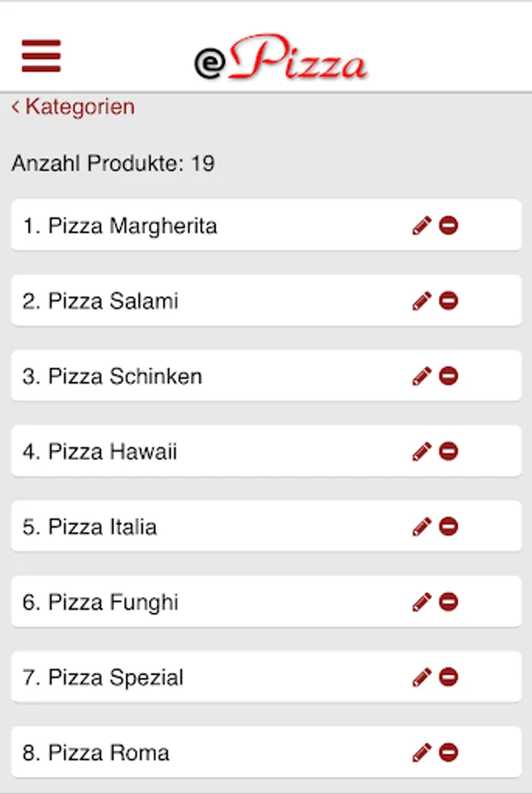
Task: Edit Pizza Spezial using the pencil icon
Action: click(422, 678)
